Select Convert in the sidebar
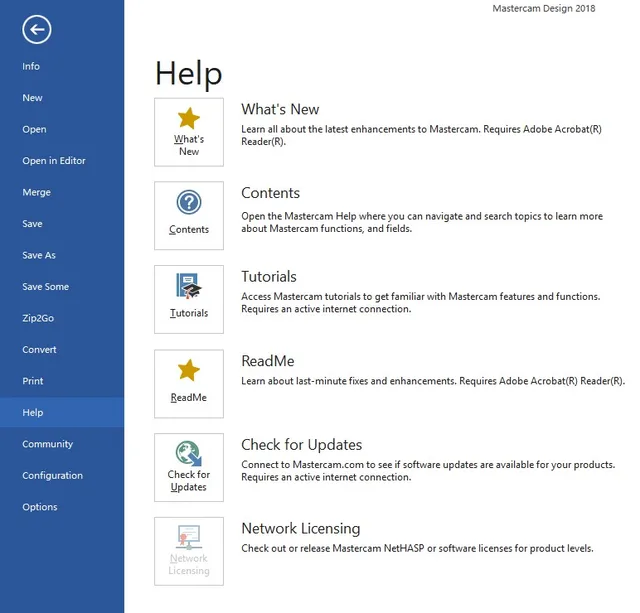Image resolution: width=640 pixels, height=613 pixels. [62, 349]
